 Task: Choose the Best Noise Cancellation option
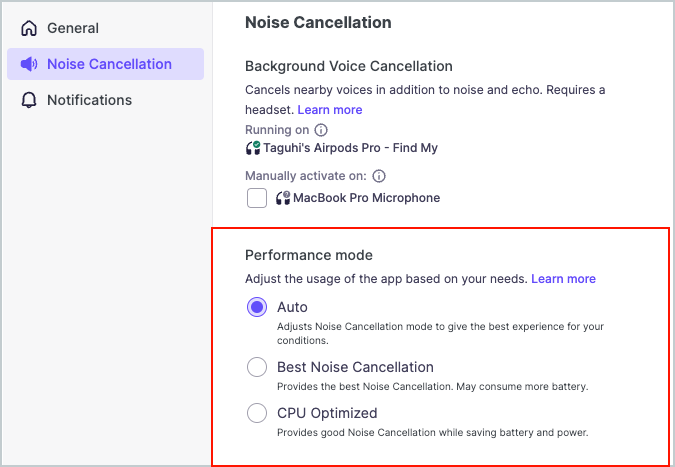pyautogui.click(x=257, y=367)
